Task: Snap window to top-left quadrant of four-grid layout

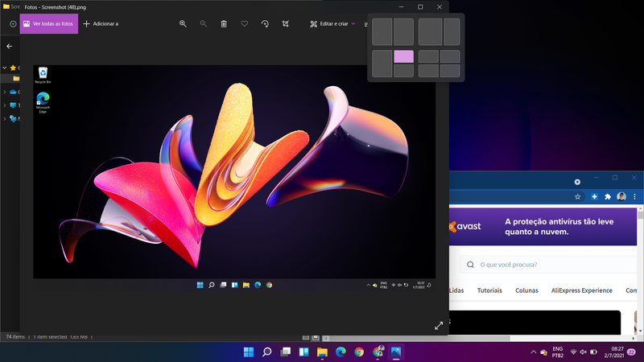Action: click(428, 56)
